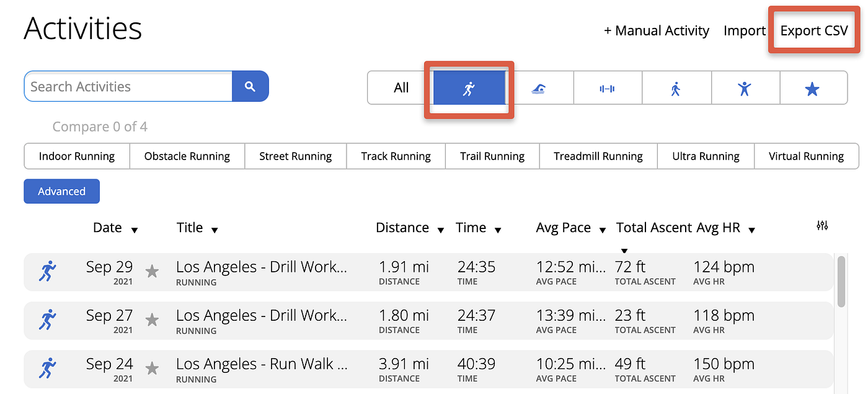Click Export CSV link
Viewport: 868px width, 394px height.
813,31
